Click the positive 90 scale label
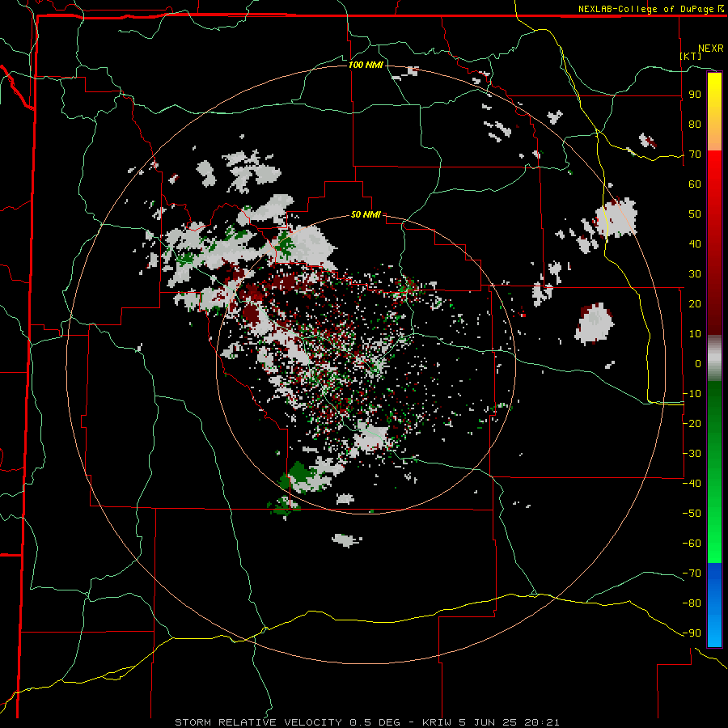This screenshot has height=728, width=728. [x=695, y=95]
